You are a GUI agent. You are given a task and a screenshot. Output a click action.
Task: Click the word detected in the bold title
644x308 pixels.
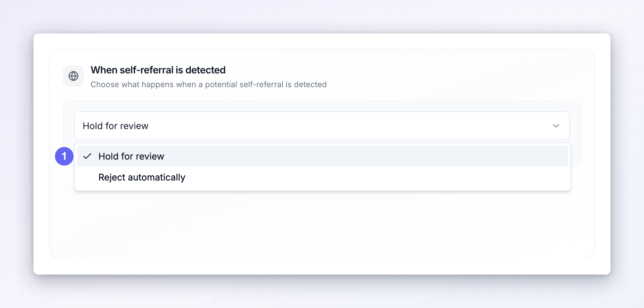pos(205,70)
